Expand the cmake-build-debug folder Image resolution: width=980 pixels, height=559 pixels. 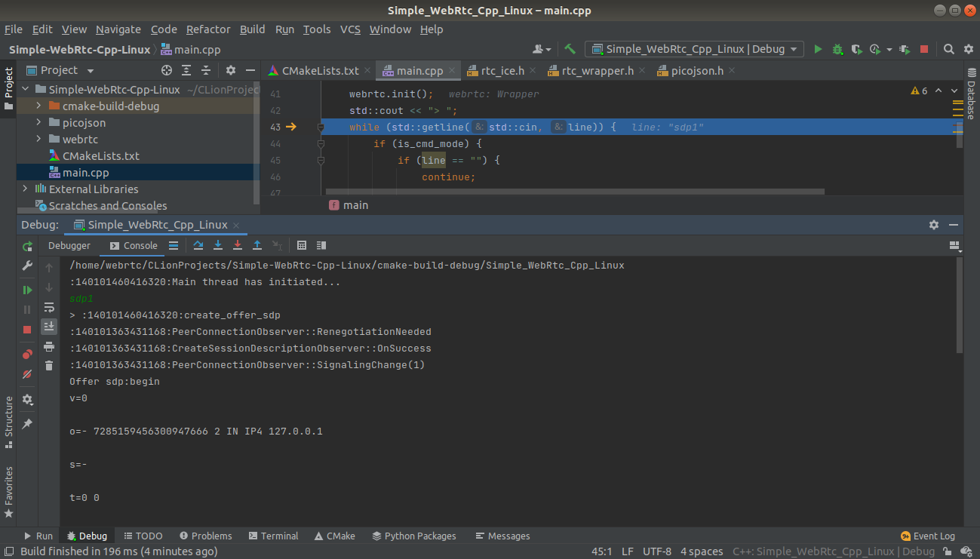(x=38, y=106)
